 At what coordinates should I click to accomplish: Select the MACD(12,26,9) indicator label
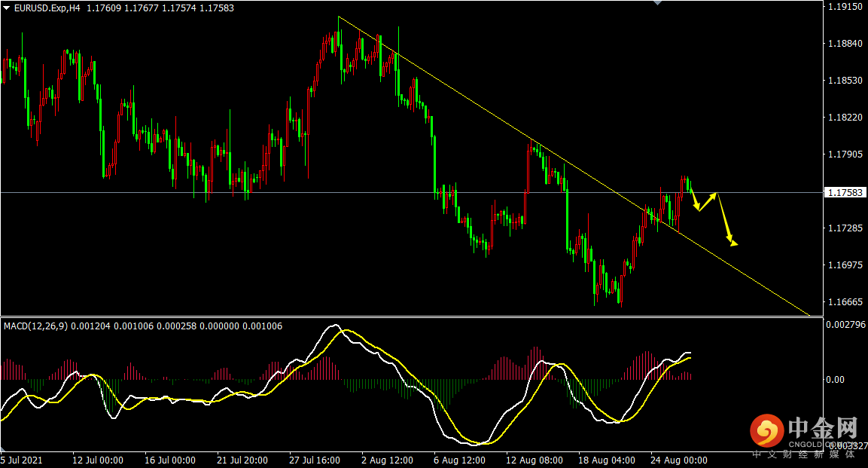coord(36,326)
